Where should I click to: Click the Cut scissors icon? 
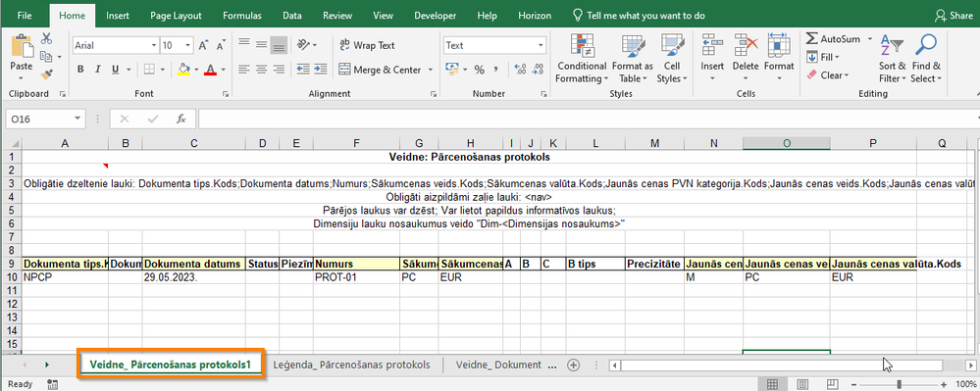pos(46,39)
